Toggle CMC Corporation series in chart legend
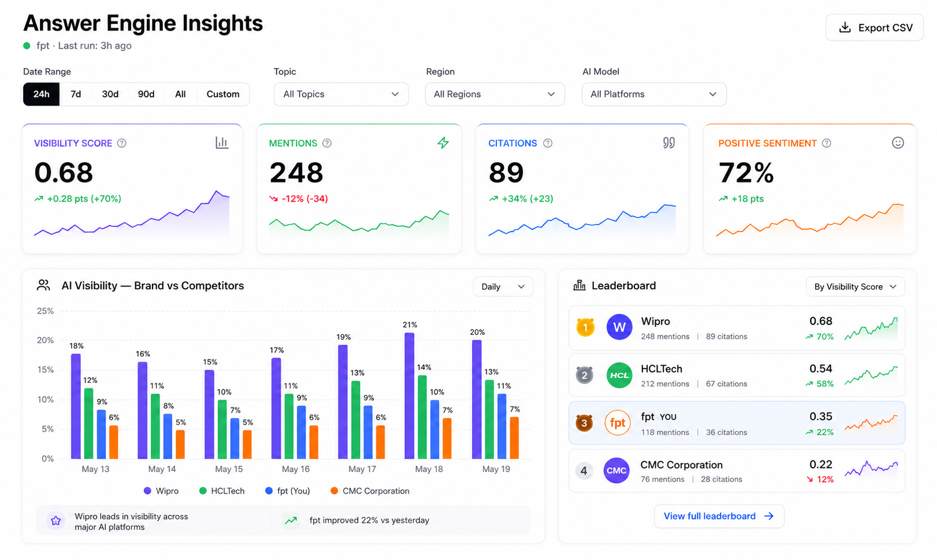The image size is (937, 560). coord(370,491)
